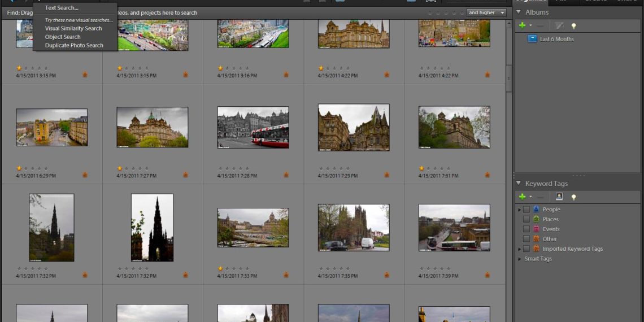Choose Visual Similarity Search from the menu
The width and height of the screenshot is (644, 322).
(x=73, y=28)
